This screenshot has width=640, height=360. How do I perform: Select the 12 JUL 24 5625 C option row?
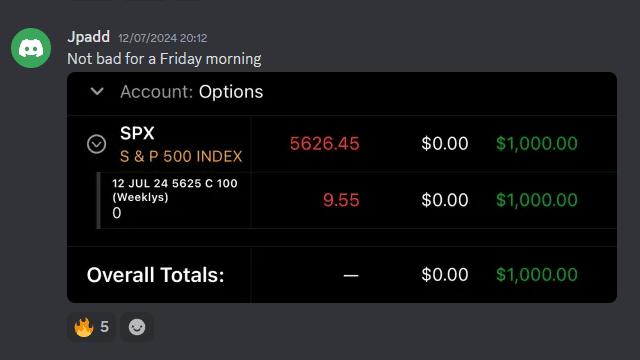(x=358, y=200)
